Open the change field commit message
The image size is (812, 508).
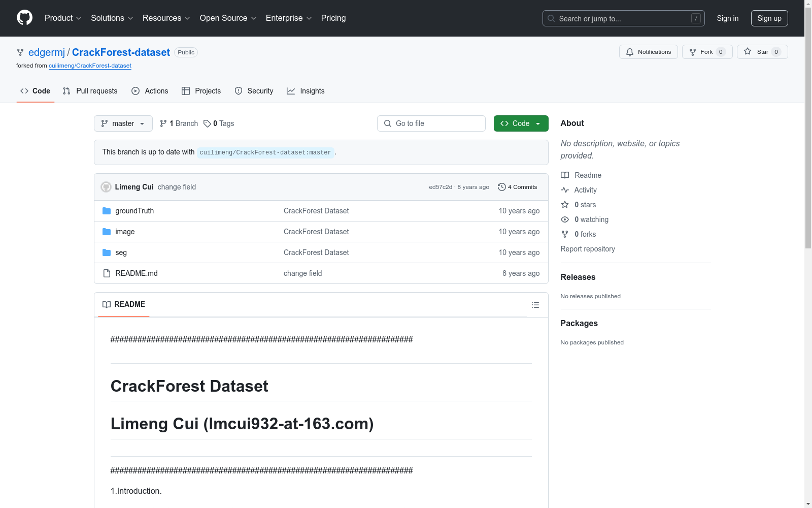point(177,187)
